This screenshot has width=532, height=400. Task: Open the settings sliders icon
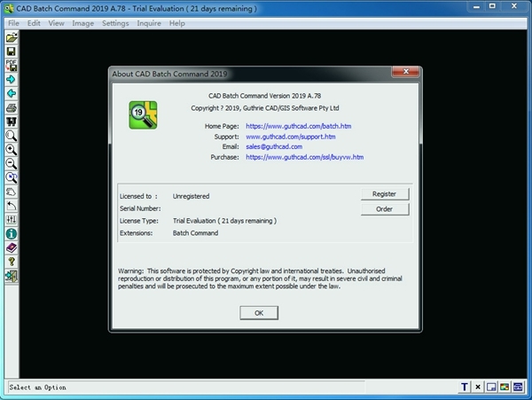click(12, 219)
